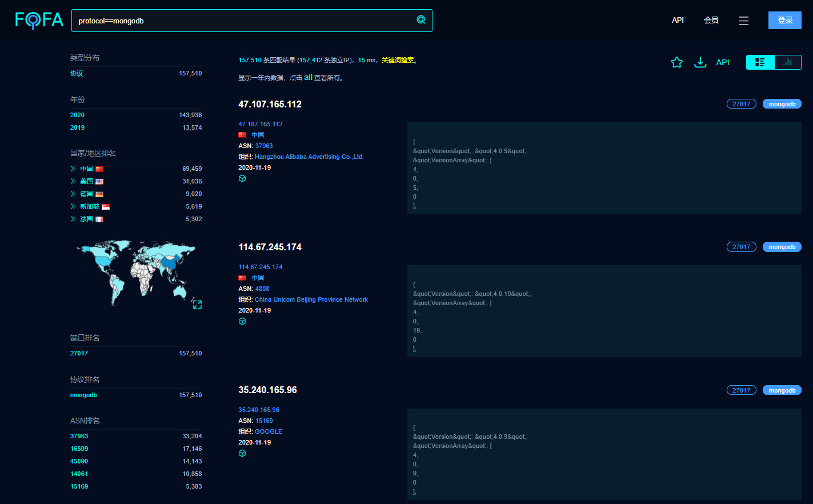Filter by ASN 15169 in sidebar ranking
Image resolution: width=813 pixels, height=504 pixels.
point(79,486)
